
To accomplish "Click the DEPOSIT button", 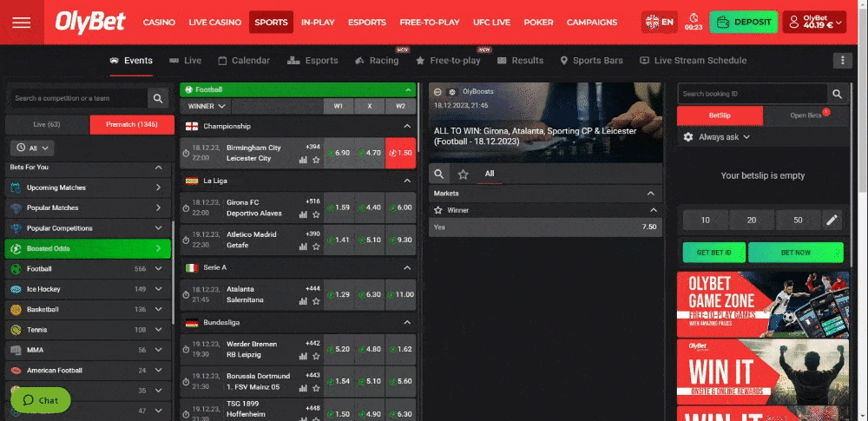I will click(743, 23).
